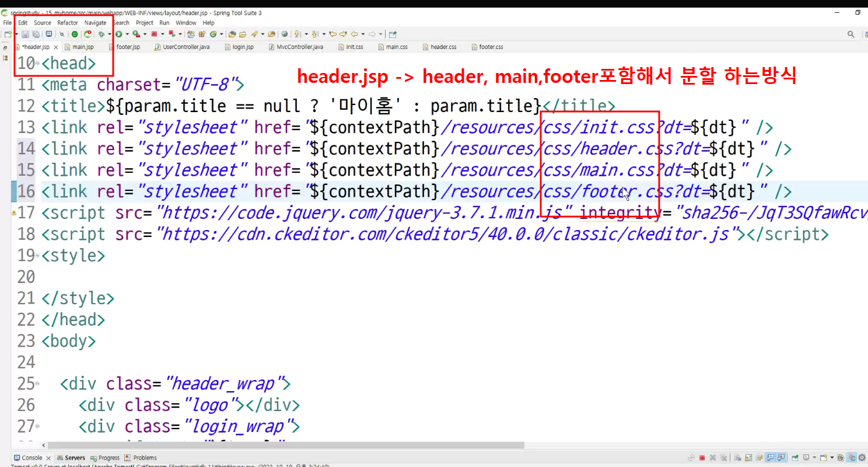868x467 pixels.
Task: Click the Clear Console icon
Action: point(737,458)
